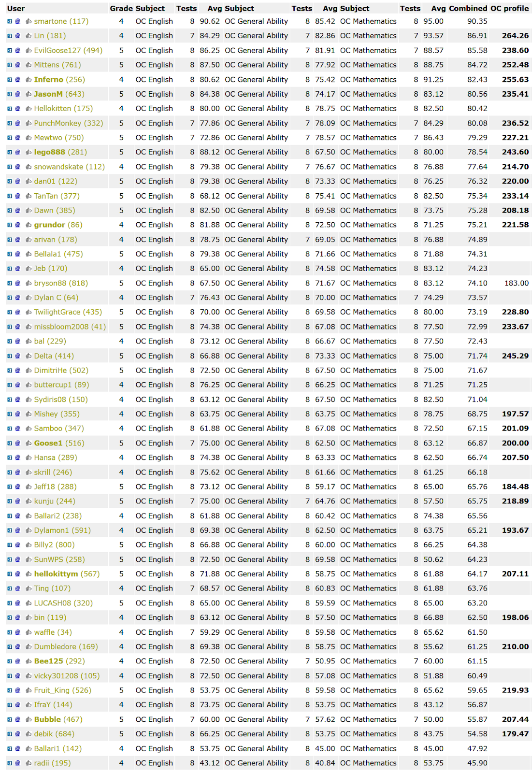Open the Hansa (289) user link

56,458
